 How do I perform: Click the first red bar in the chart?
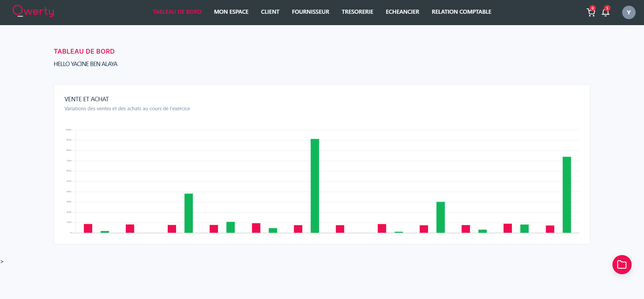(x=88, y=228)
